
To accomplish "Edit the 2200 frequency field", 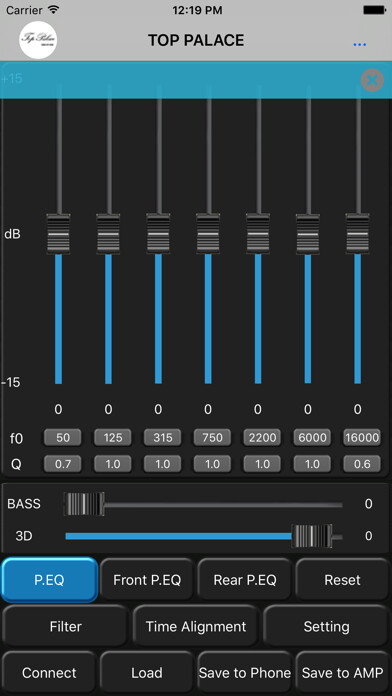I will point(262,438).
